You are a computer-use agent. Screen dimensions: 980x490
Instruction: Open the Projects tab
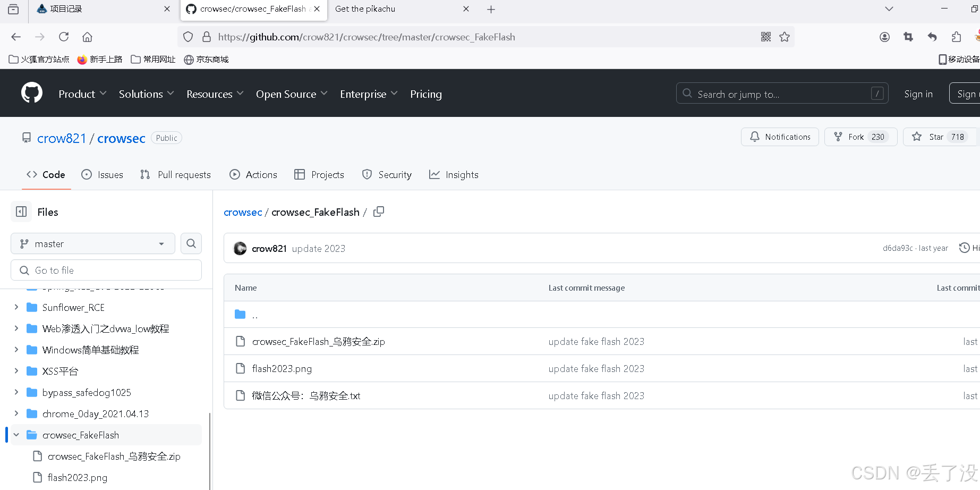click(x=319, y=174)
